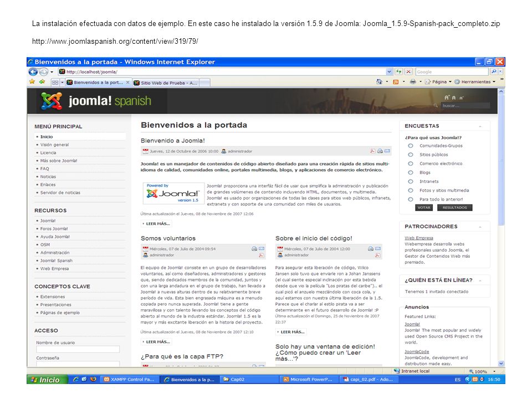Switch to the Bienvenidos a la port... tab
This screenshot has width=532, height=399.
(98, 83)
